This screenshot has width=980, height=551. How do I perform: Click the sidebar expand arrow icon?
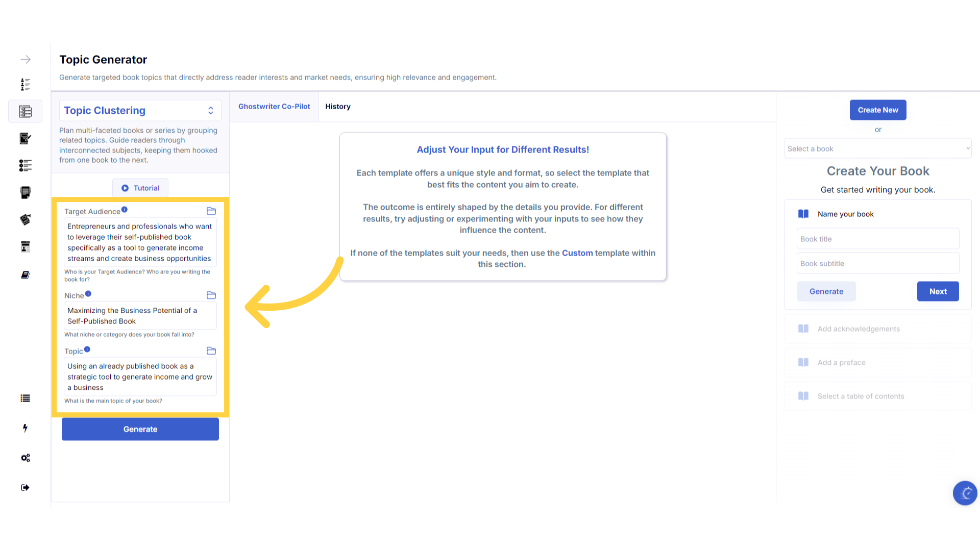point(26,60)
